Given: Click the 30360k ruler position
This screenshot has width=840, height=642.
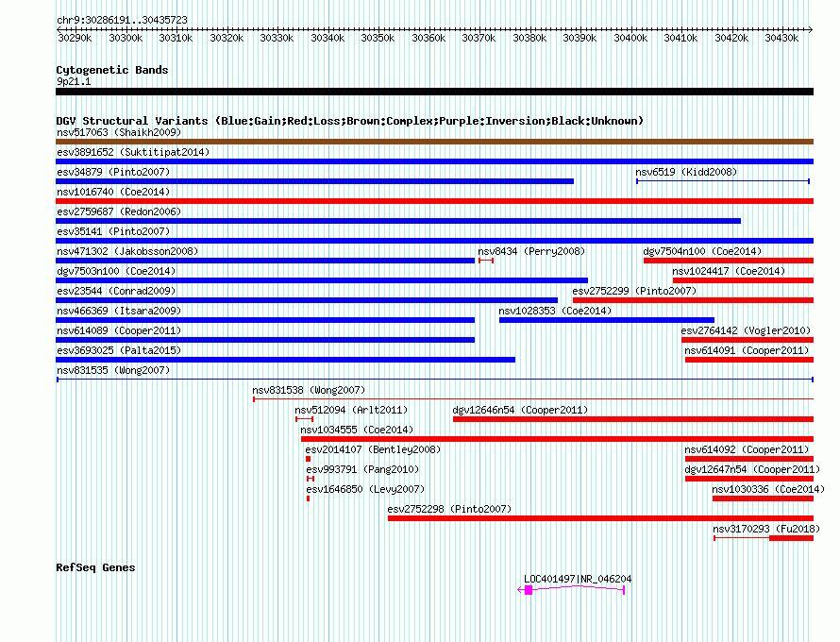Looking at the screenshot, I should pyautogui.click(x=428, y=38).
